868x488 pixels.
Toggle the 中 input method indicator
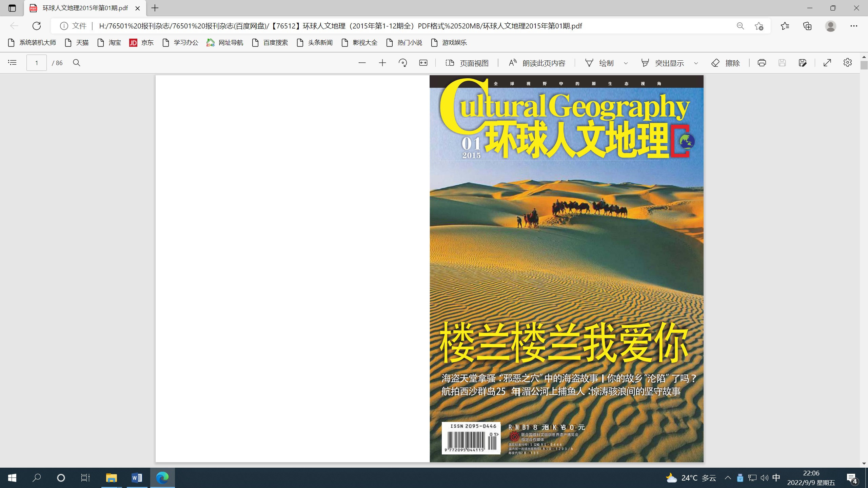point(776,478)
